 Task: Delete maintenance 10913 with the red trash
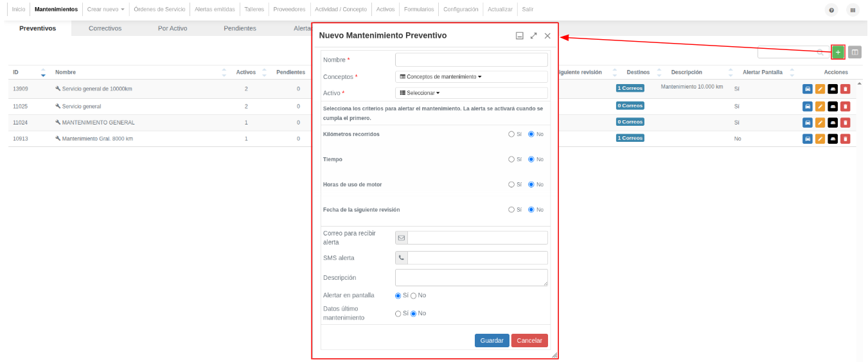point(845,139)
